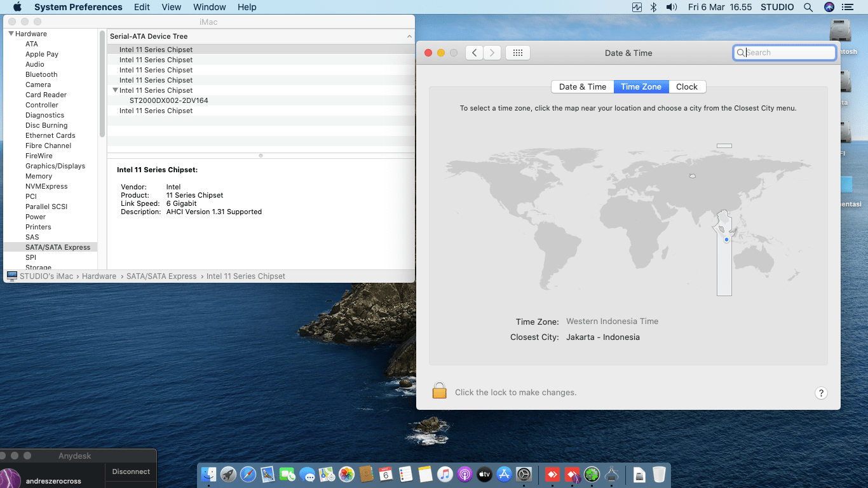Launch Photos from the Dock
Viewport: 868px width, 488px height.
[346, 474]
